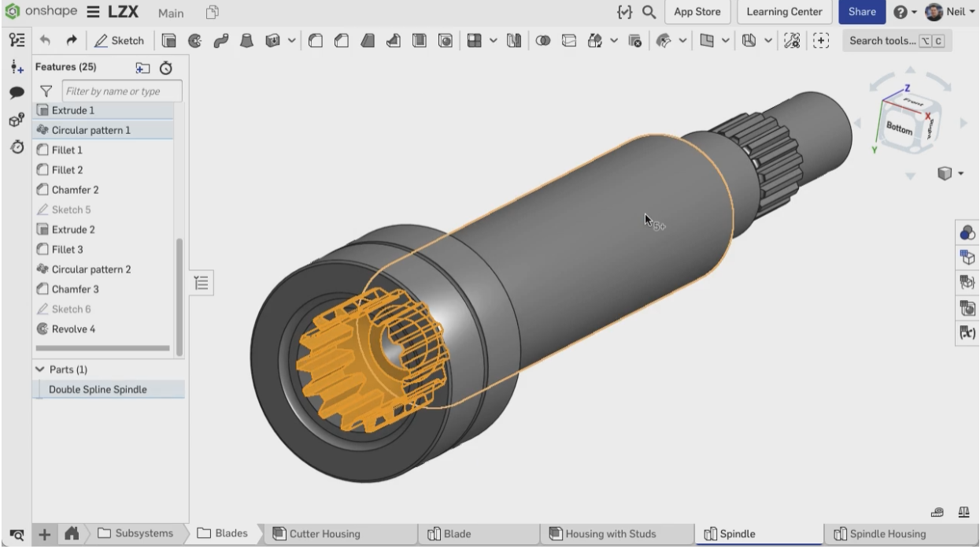
Task: Open the sheet metal wrench tool
Action: click(793, 40)
